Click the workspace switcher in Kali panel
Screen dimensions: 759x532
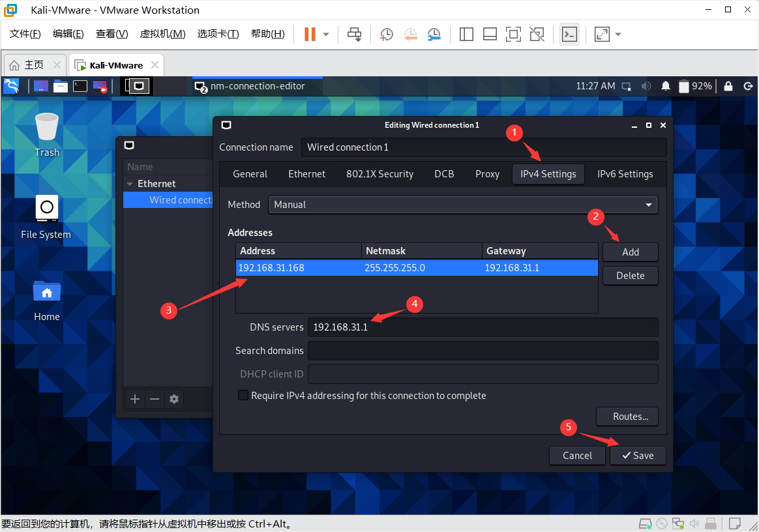coord(136,86)
